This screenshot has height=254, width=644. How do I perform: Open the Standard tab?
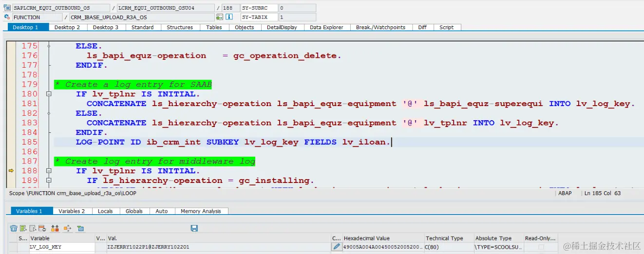click(143, 27)
